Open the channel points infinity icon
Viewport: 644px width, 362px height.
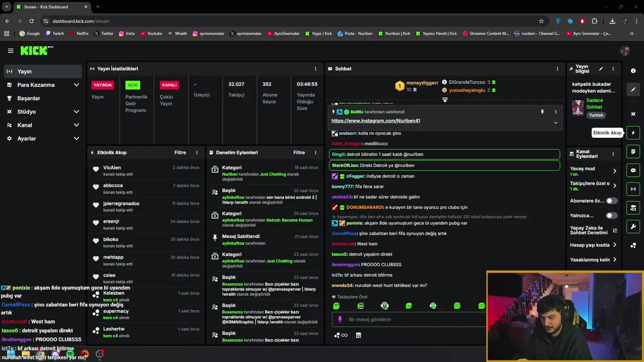[341, 335]
